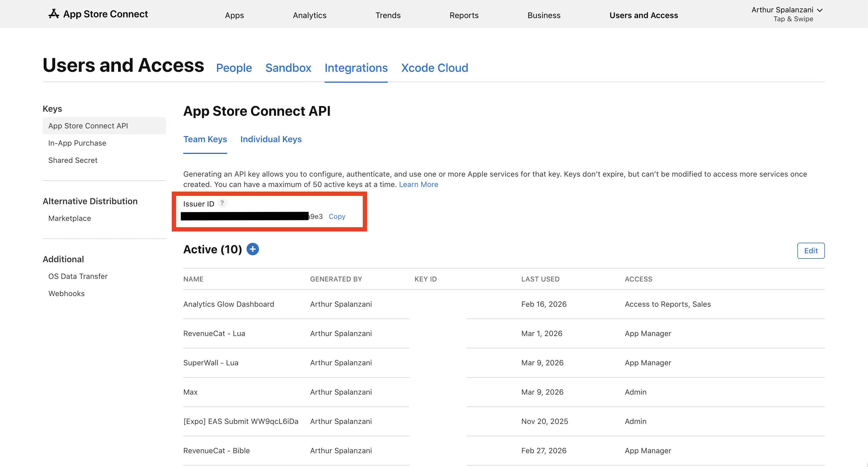Click the KEY ID column header
This screenshot has width=868, height=467.
[426, 279]
